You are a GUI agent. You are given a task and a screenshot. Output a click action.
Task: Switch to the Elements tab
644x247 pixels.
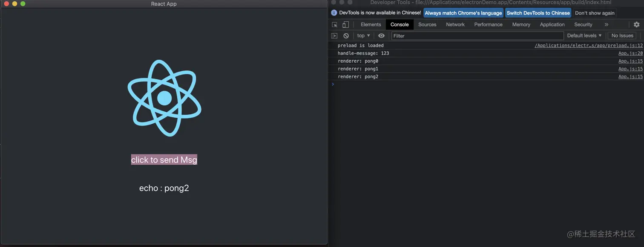point(371,25)
